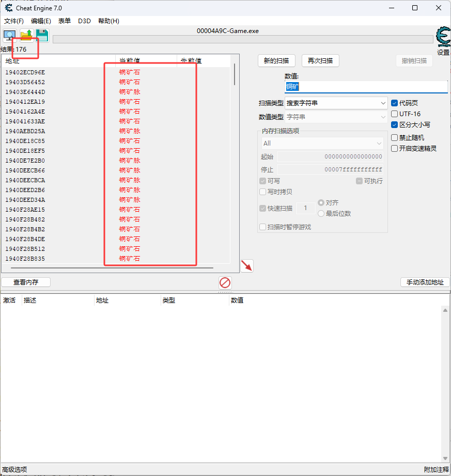Image resolution: width=451 pixels, height=476 pixels.
Task: Toggle 区分大小写 case sensitive checkbox
Action: tap(395, 125)
